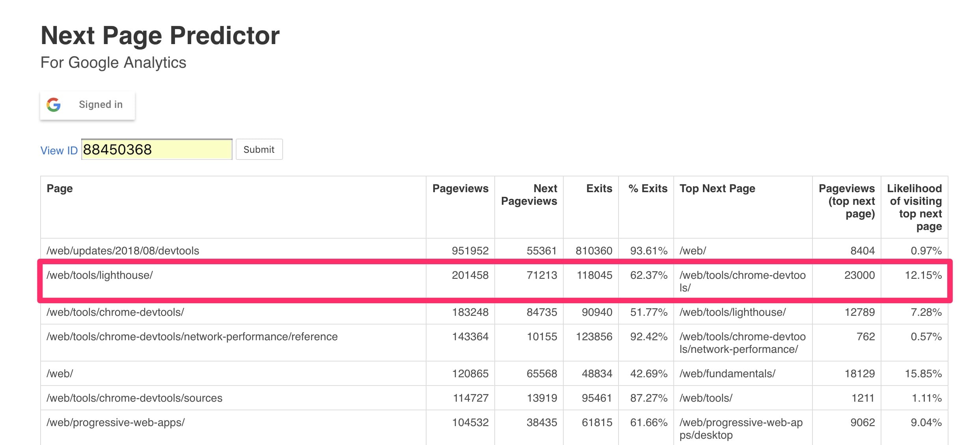Click the Google logo icon

click(54, 105)
